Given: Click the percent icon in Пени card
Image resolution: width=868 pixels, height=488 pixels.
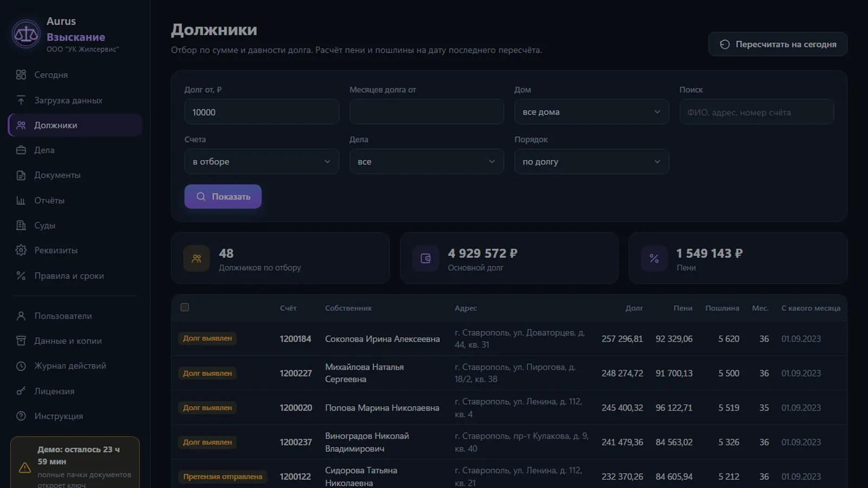Looking at the screenshot, I should [x=654, y=259].
